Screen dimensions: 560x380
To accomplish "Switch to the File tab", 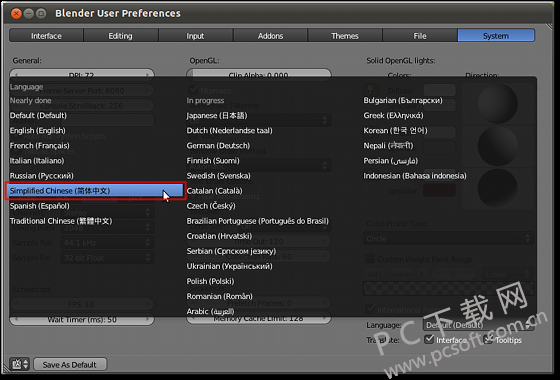I will pos(420,36).
